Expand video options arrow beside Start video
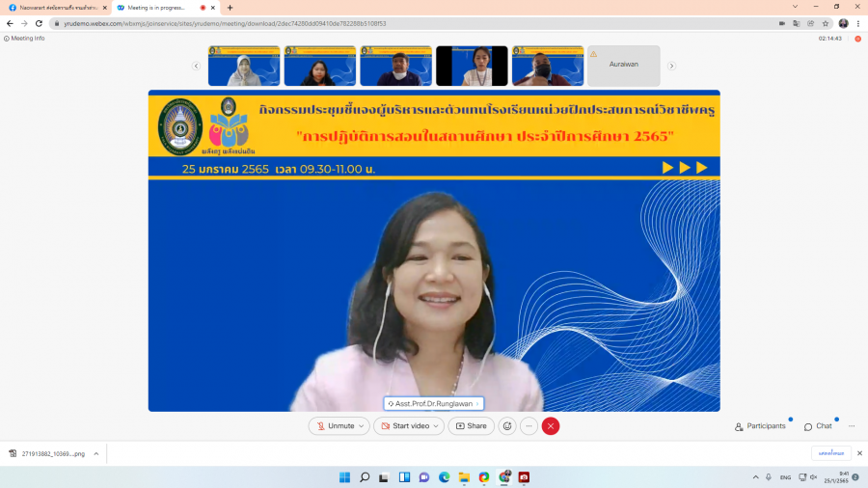Image resolution: width=868 pixels, height=488 pixels. [436, 425]
